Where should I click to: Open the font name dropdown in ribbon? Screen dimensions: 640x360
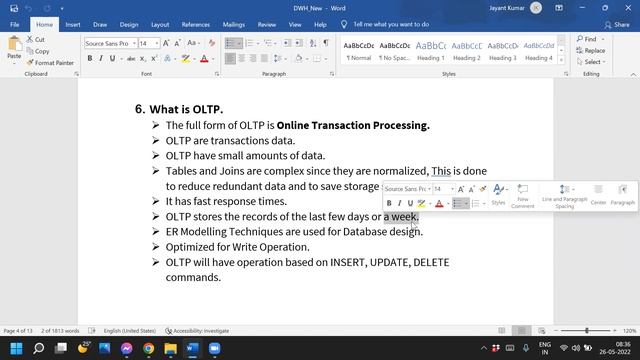click(134, 43)
